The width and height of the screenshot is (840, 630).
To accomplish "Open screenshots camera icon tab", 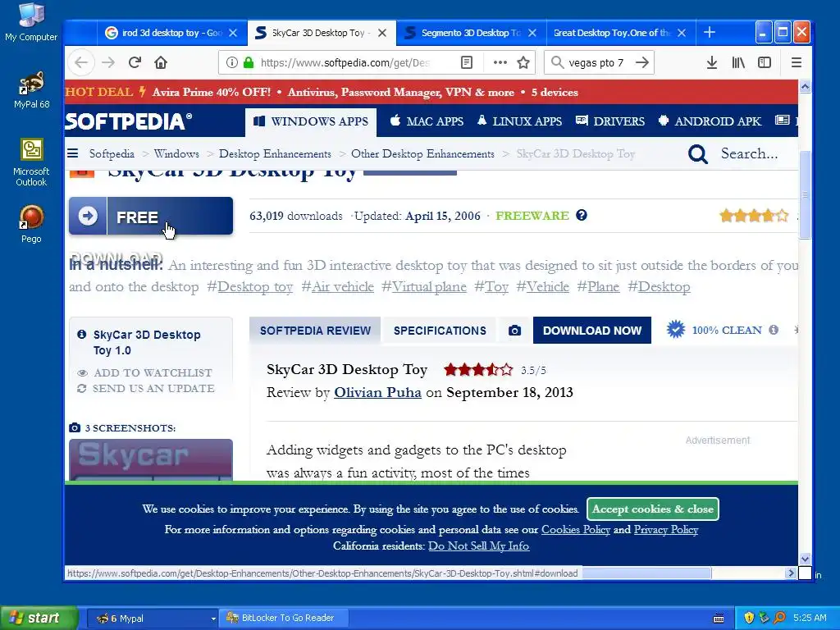I will pos(514,331).
